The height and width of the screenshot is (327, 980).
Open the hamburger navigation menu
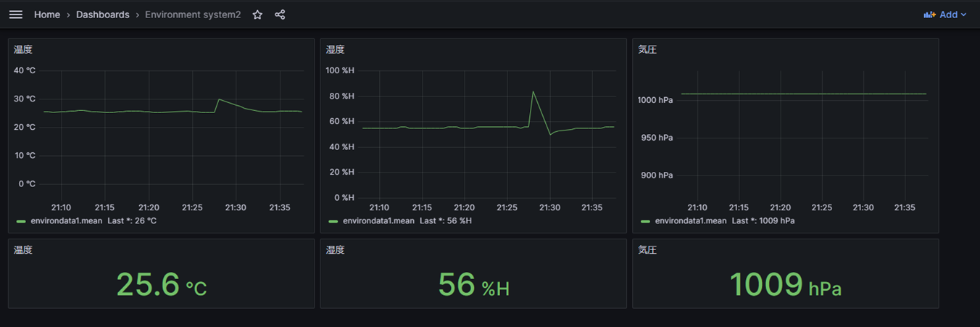[15, 15]
